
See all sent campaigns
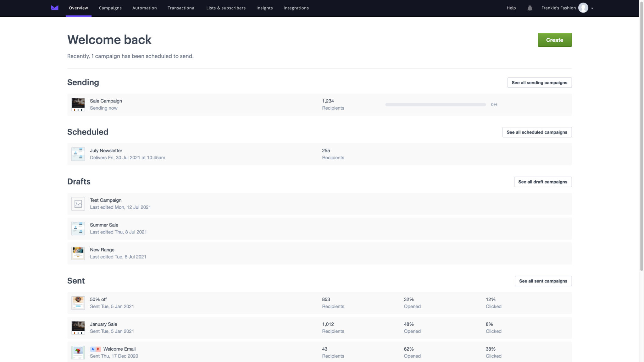pyautogui.click(x=543, y=281)
